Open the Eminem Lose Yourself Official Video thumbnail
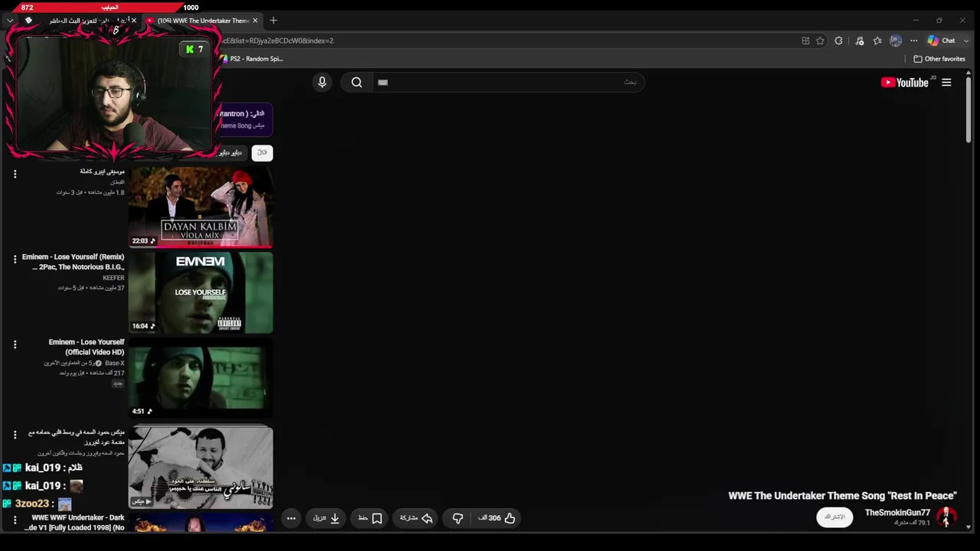The height and width of the screenshot is (551, 980). click(201, 378)
